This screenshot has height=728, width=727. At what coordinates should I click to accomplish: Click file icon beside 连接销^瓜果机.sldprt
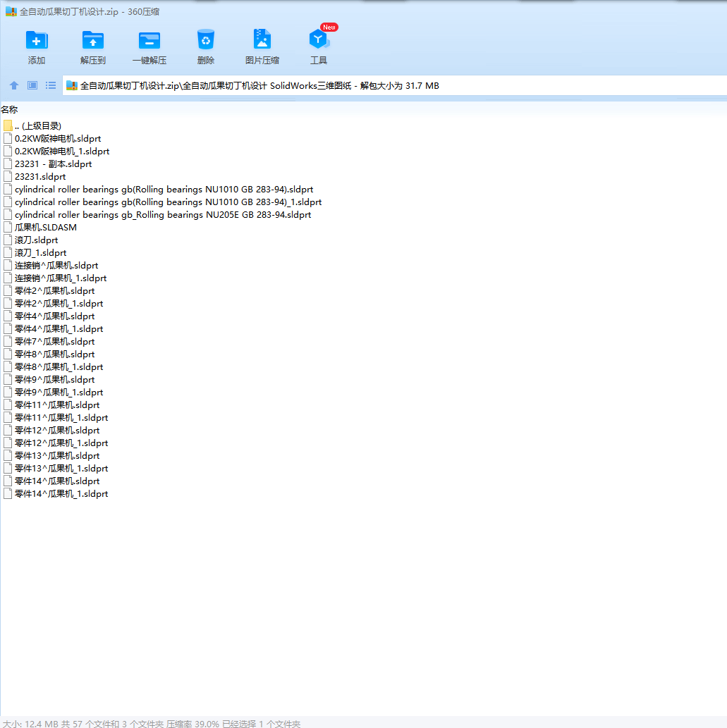tap(8, 266)
